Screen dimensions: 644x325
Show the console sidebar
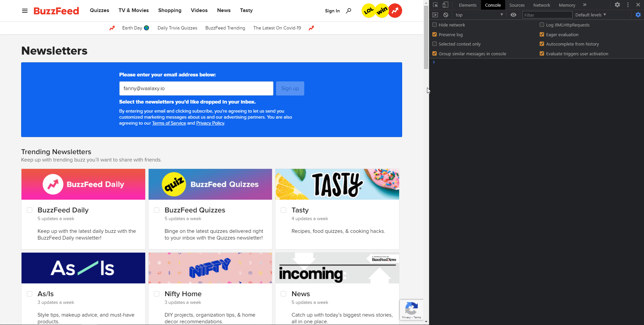435,15
